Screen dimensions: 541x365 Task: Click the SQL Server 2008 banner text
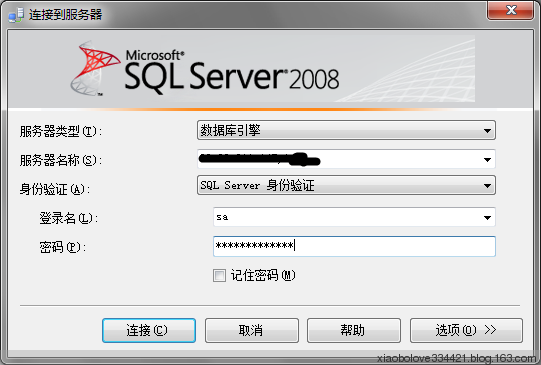click(232, 72)
